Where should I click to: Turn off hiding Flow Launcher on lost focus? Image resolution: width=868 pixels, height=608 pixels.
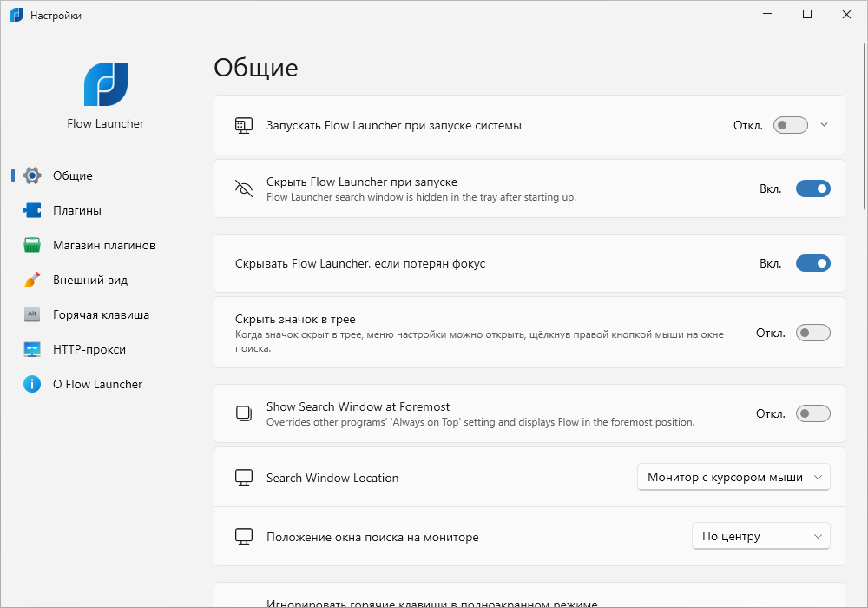coord(813,263)
